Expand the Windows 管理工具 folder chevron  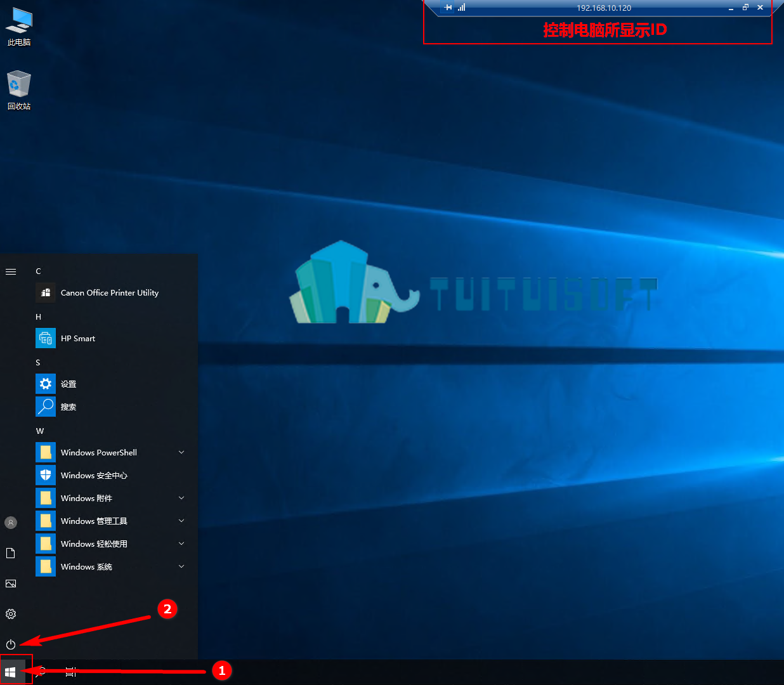click(x=181, y=521)
